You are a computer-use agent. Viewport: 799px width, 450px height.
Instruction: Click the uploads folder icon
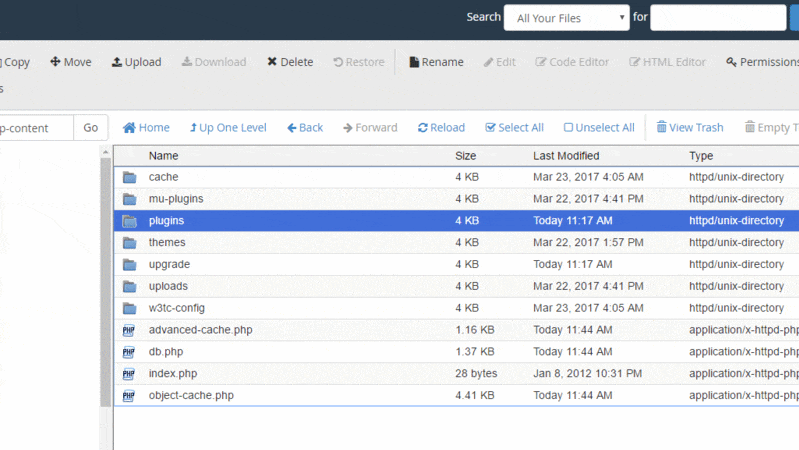click(x=129, y=287)
